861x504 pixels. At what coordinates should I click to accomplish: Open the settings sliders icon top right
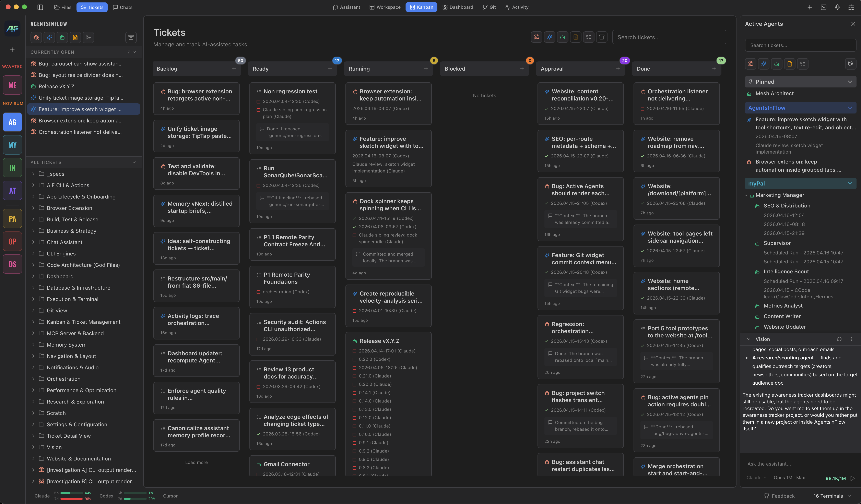pyautogui.click(x=851, y=7)
